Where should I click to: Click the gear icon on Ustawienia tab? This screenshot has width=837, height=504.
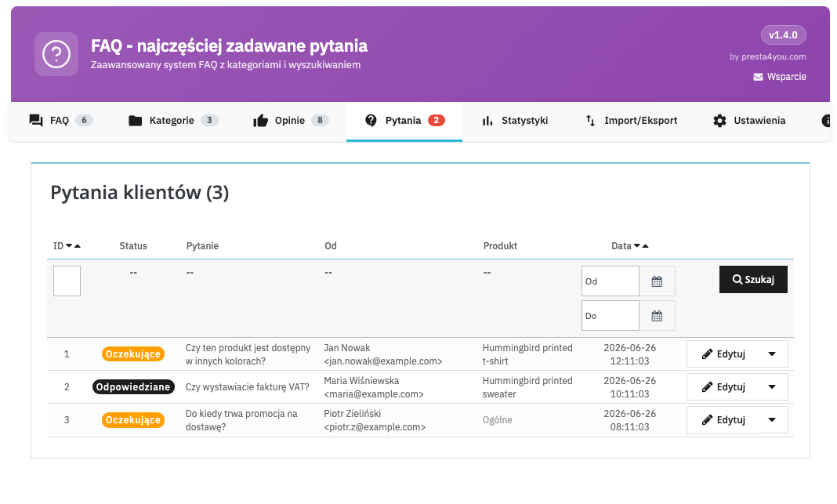[x=719, y=121]
